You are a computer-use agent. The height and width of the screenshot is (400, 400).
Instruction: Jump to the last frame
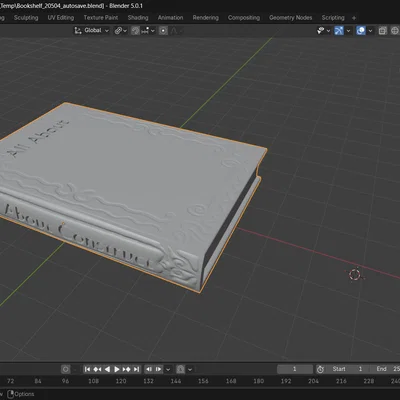pyautogui.click(x=136, y=369)
